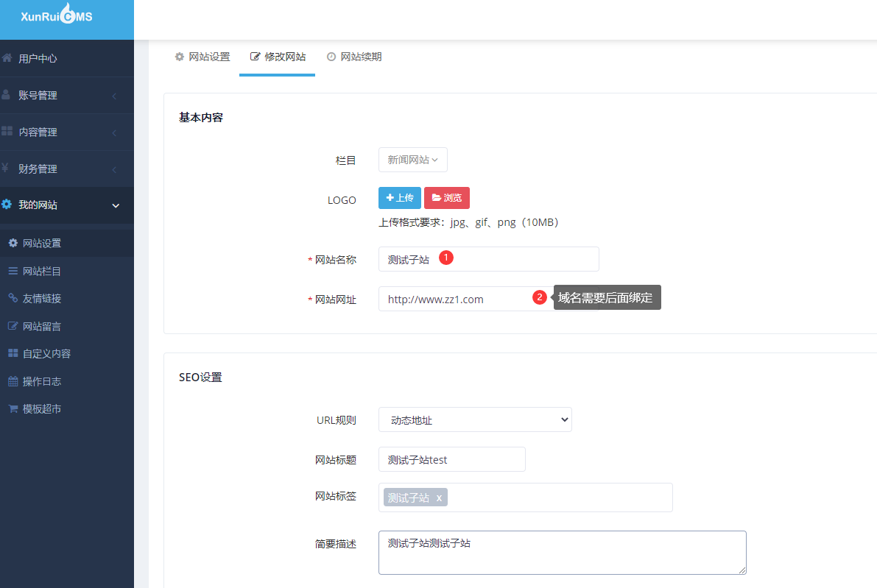
Task: Click the cart icon beside 模板超市
Action: click(13, 408)
